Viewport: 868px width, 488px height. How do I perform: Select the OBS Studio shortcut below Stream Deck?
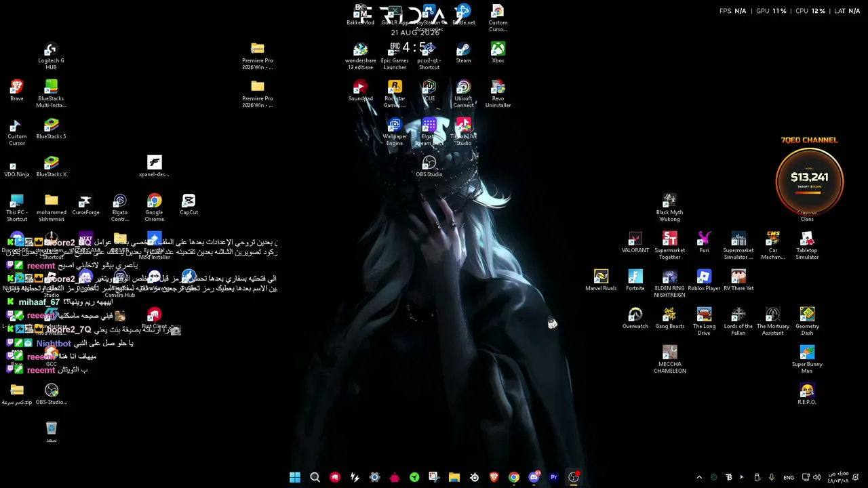429,167
